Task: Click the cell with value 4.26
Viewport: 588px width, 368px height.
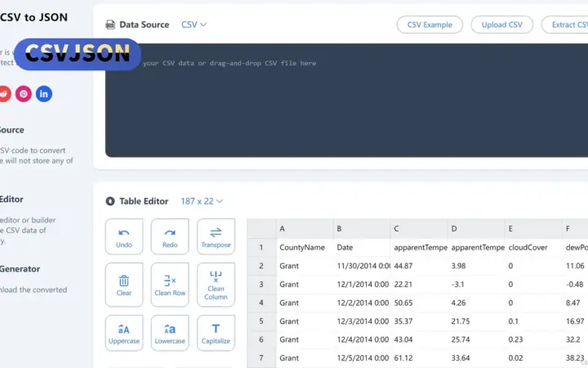Action: (x=477, y=303)
